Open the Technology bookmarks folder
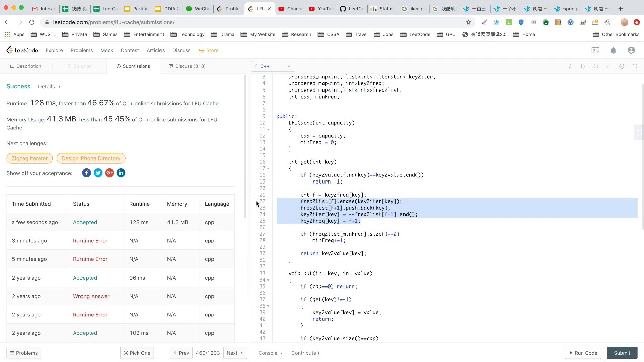This screenshot has width=644, height=362. click(x=187, y=34)
